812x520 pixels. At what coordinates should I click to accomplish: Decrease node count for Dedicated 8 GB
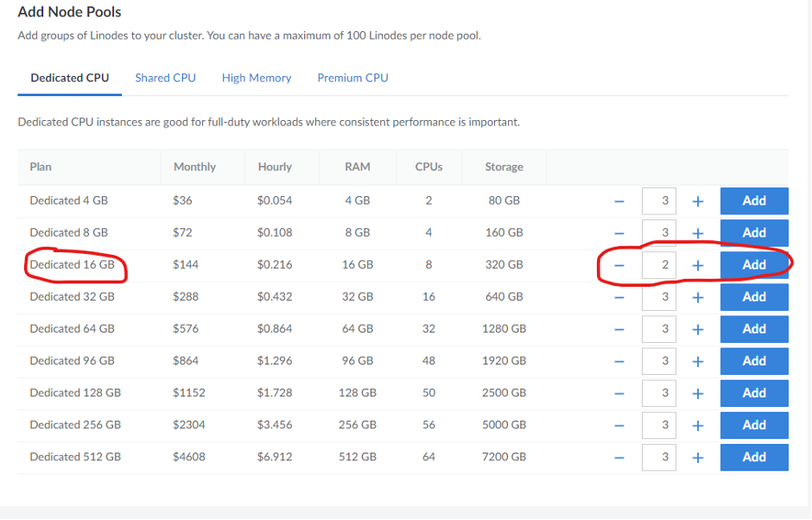click(x=619, y=233)
